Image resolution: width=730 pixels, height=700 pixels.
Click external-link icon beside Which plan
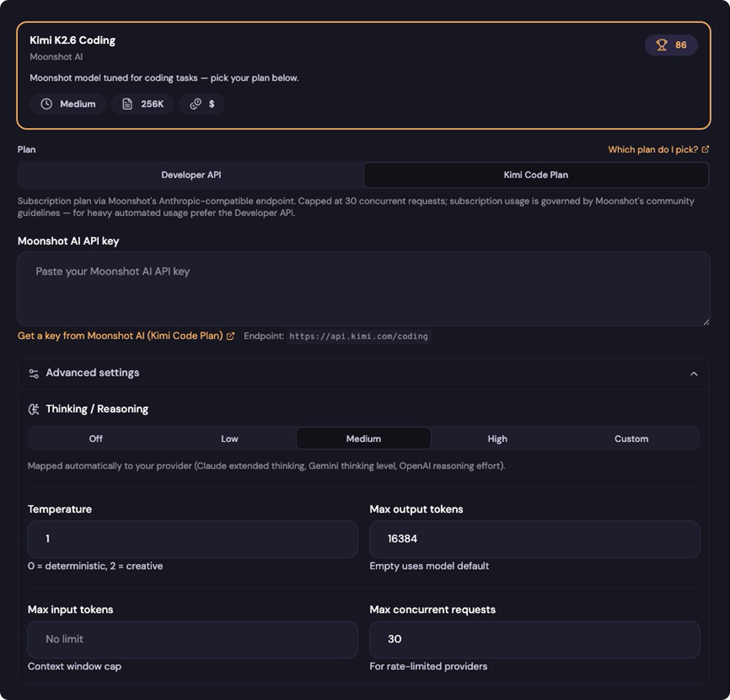705,149
